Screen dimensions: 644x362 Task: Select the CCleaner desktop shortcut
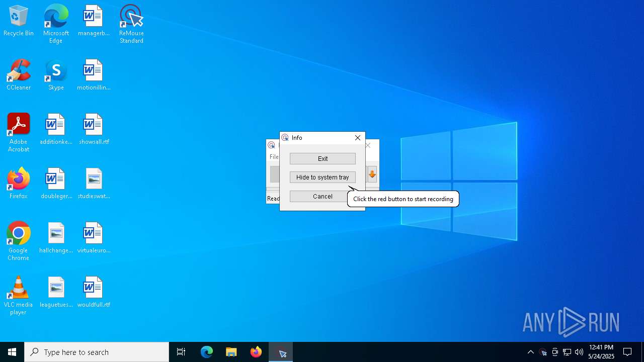(x=19, y=75)
